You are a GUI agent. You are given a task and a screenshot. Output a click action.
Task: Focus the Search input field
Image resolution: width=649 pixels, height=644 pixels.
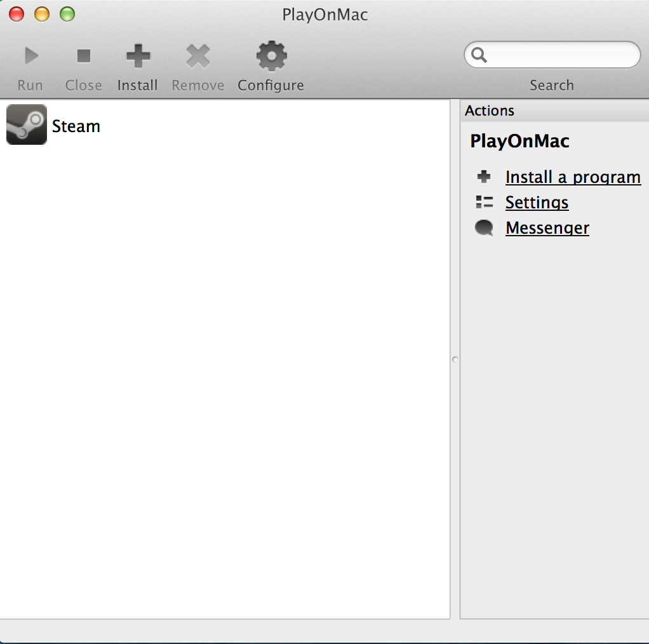[552, 55]
